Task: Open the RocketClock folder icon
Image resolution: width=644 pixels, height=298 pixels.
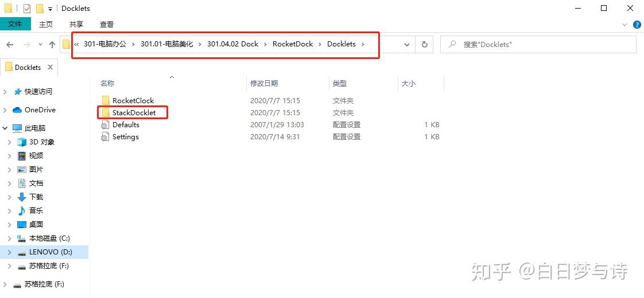Action: tap(106, 100)
